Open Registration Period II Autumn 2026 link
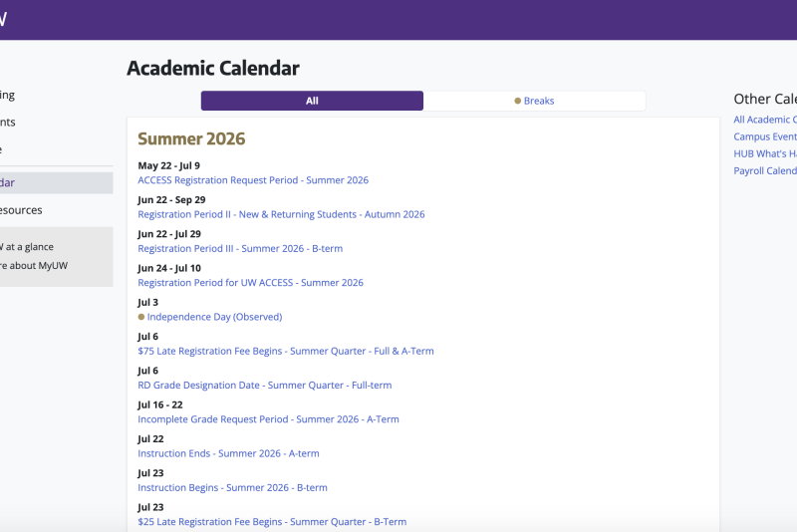Screen dimensions: 797x532 [281, 214]
